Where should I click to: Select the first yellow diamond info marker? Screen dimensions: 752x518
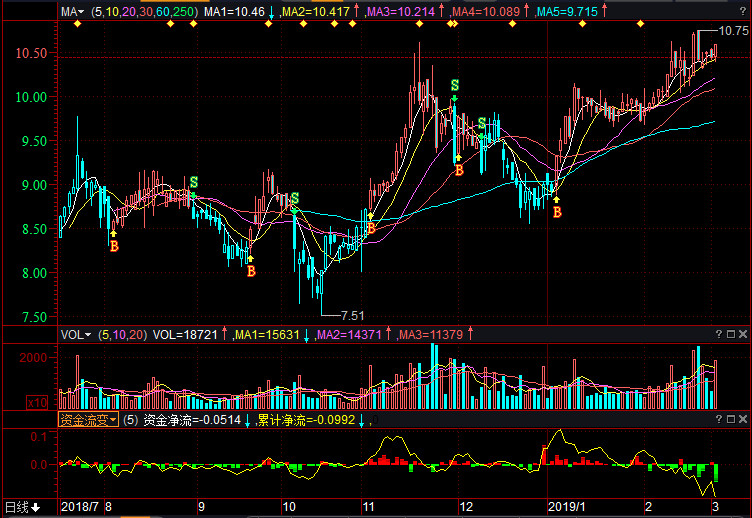tap(78, 24)
